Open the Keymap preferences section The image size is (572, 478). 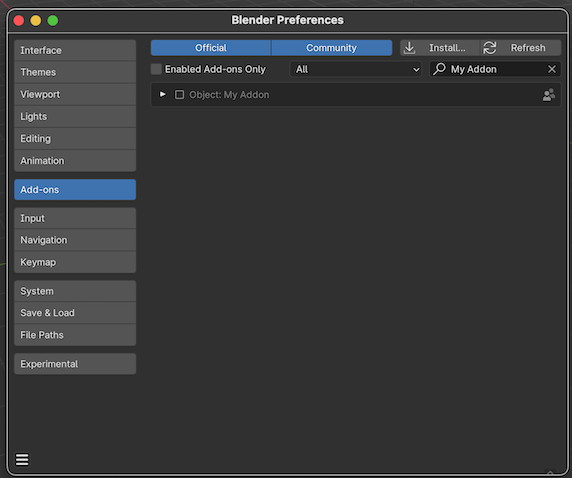tap(75, 262)
